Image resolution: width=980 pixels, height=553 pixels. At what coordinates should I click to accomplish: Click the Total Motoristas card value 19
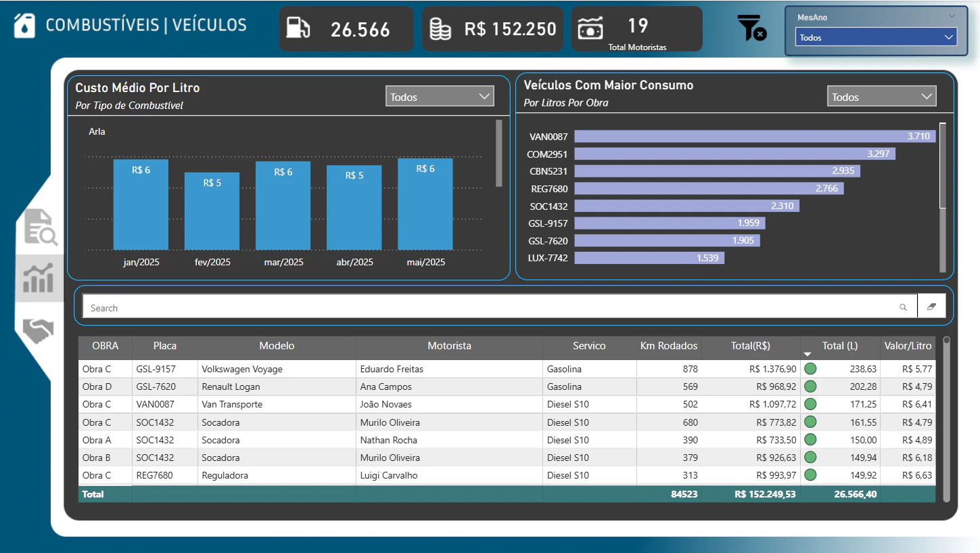(638, 26)
